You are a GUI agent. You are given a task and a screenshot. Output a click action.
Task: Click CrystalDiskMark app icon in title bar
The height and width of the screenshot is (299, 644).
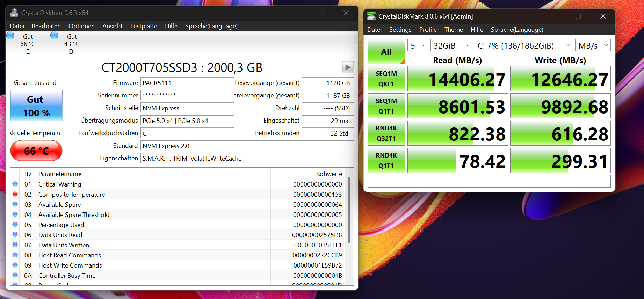[x=371, y=16]
